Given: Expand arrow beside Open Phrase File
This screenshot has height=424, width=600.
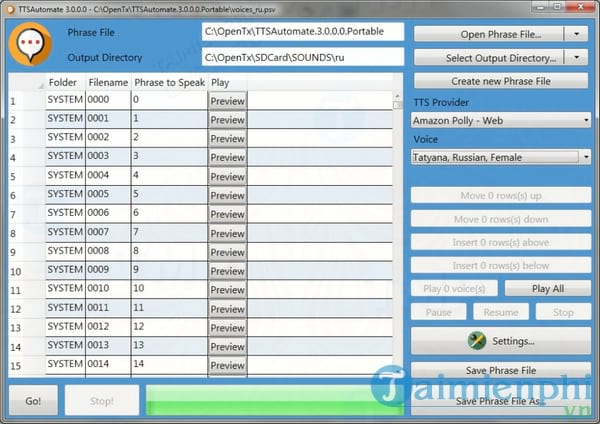Looking at the screenshot, I should pyautogui.click(x=578, y=33).
